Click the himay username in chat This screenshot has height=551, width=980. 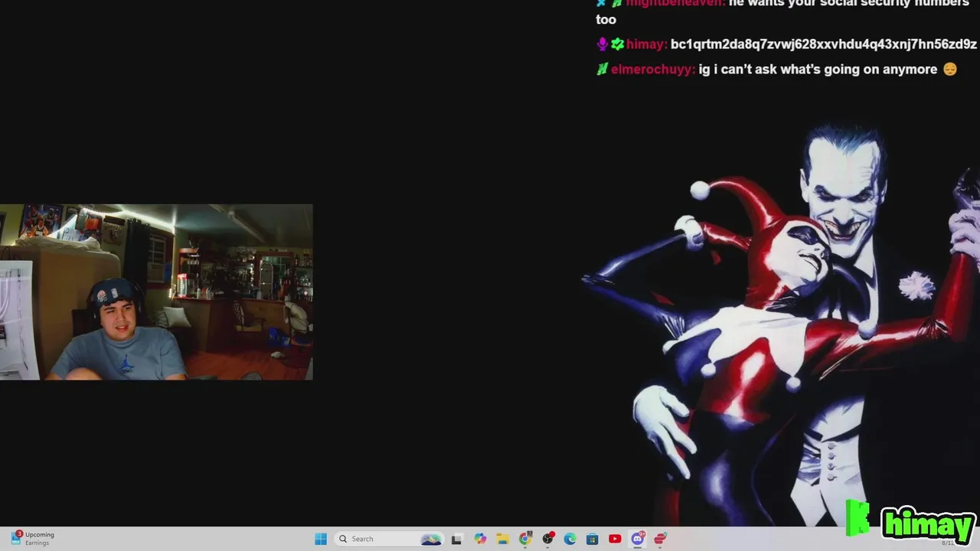(x=646, y=44)
